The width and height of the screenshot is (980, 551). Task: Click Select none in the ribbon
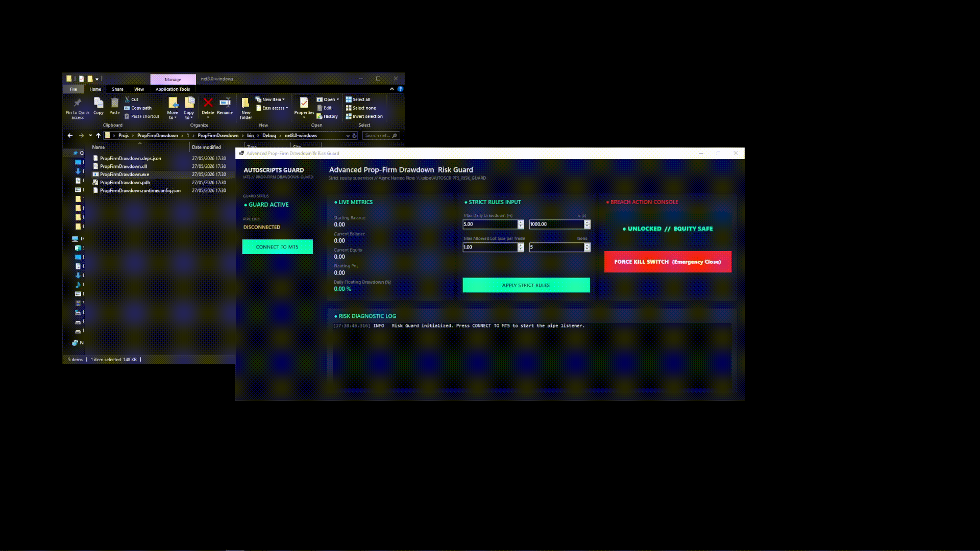click(361, 108)
